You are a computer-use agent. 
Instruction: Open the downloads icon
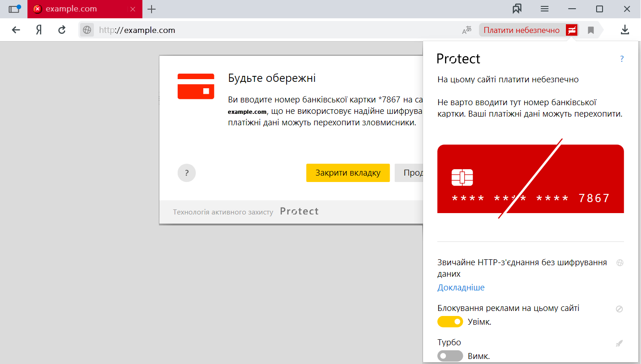coord(625,30)
